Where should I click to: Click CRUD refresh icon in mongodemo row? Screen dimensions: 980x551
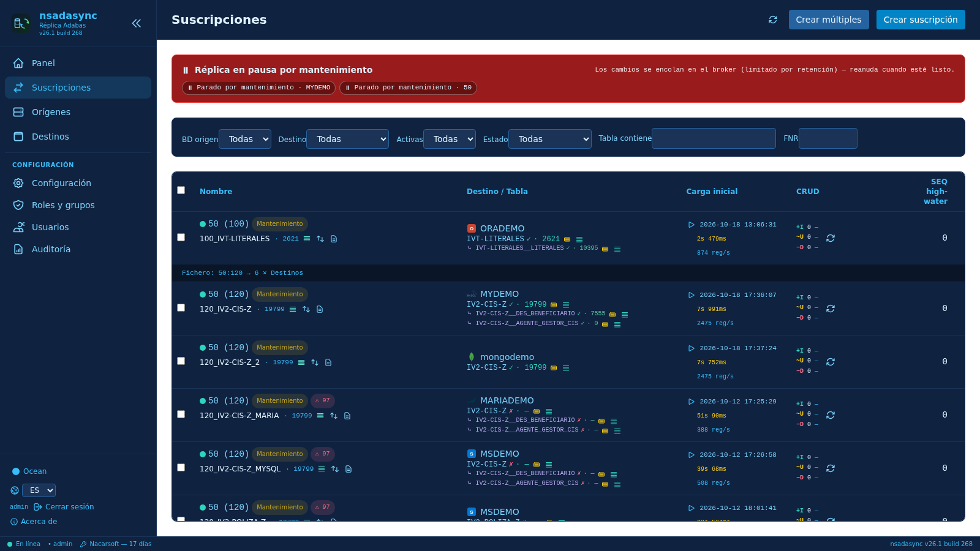(831, 362)
